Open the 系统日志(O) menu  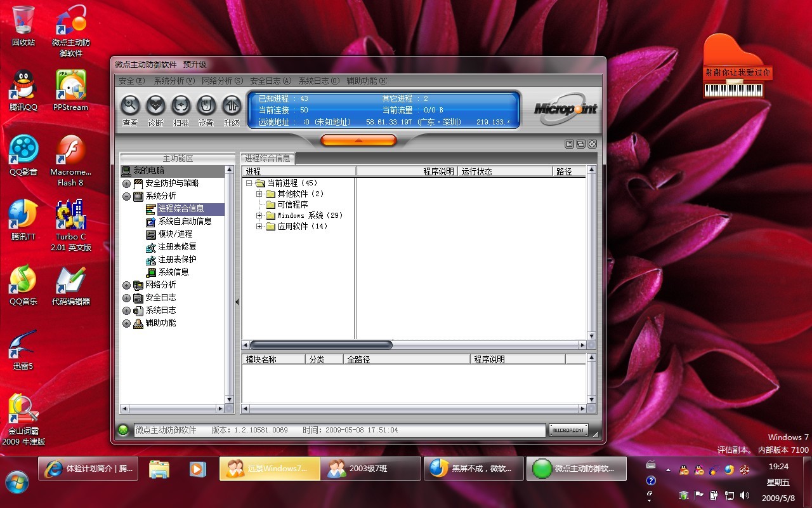coord(318,81)
